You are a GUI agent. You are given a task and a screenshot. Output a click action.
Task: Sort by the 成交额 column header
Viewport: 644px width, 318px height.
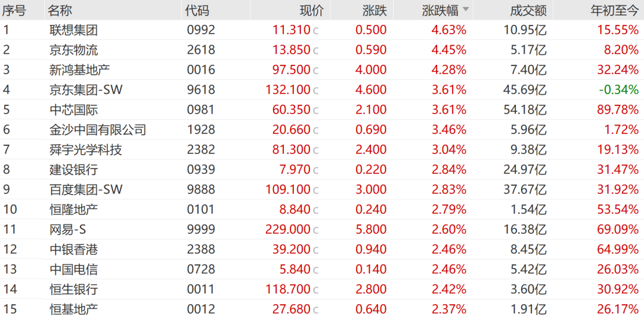(x=528, y=10)
